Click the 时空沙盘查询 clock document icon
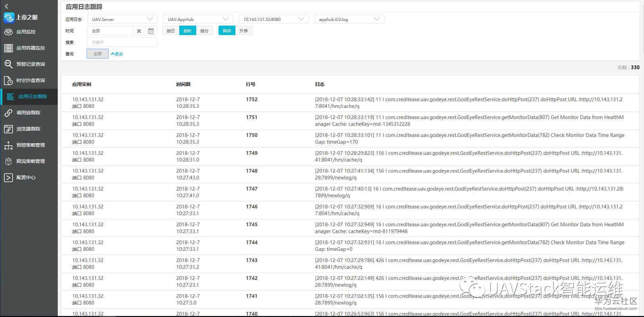The image size is (644, 317). pos(8,80)
